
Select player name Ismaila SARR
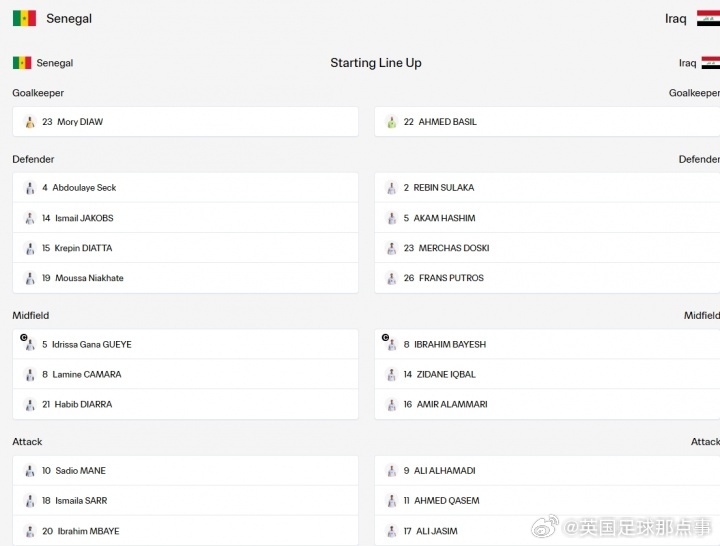pos(81,501)
